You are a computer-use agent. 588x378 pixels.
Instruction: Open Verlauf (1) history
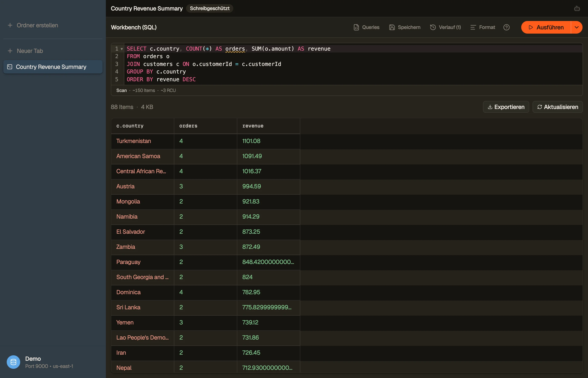[445, 27]
